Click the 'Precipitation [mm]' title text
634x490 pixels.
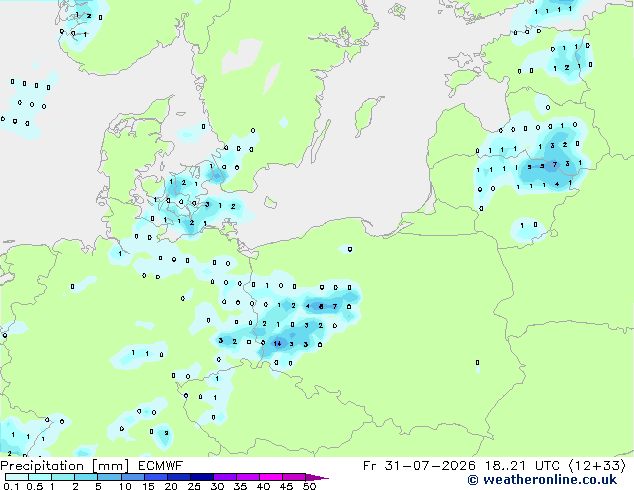tap(65, 466)
